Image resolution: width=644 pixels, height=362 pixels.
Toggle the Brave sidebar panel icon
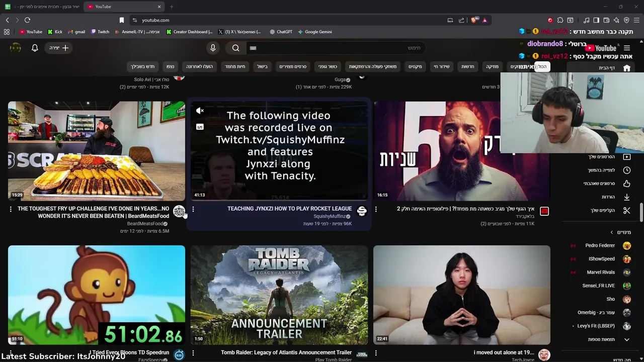click(596, 20)
